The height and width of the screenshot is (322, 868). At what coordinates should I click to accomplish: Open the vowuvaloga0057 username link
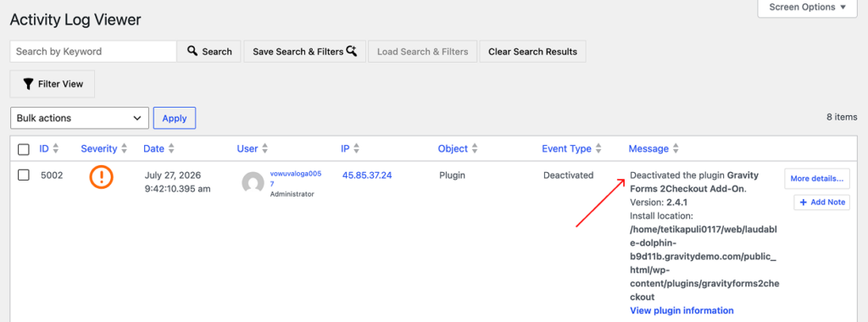[296, 178]
